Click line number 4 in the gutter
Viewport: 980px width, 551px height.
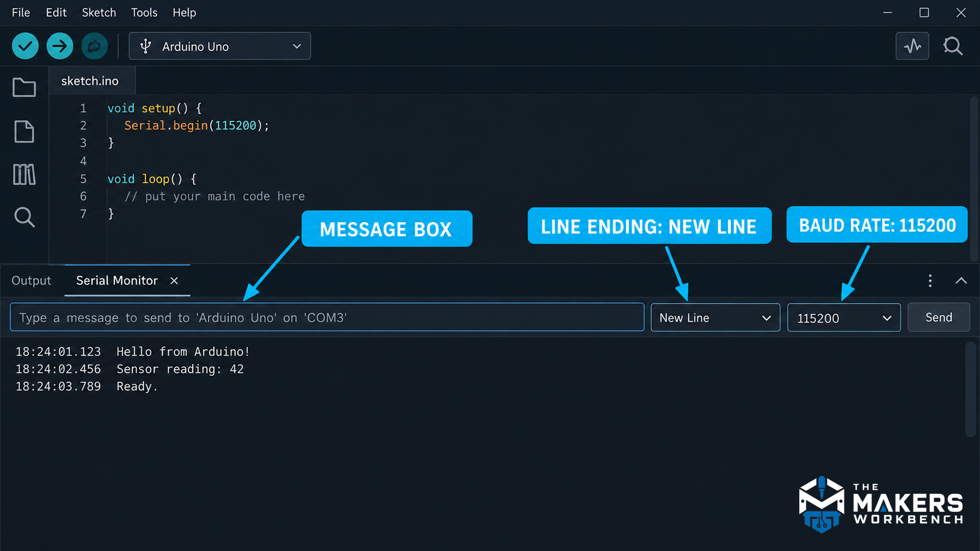[x=83, y=161]
